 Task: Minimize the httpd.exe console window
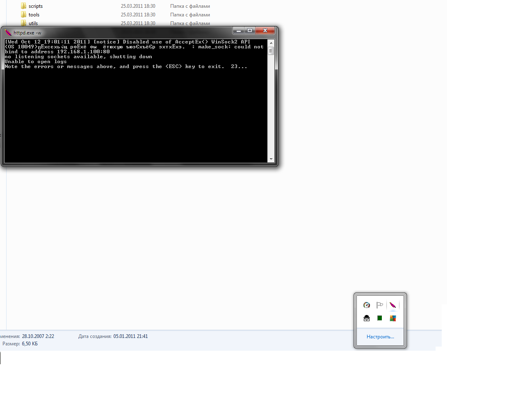[239, 31]
